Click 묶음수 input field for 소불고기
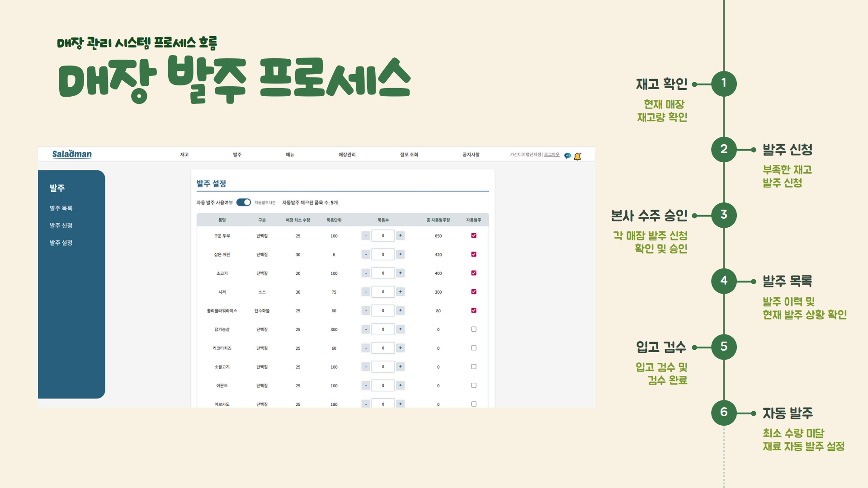868x488 pixels. click(x=383, y=367)
